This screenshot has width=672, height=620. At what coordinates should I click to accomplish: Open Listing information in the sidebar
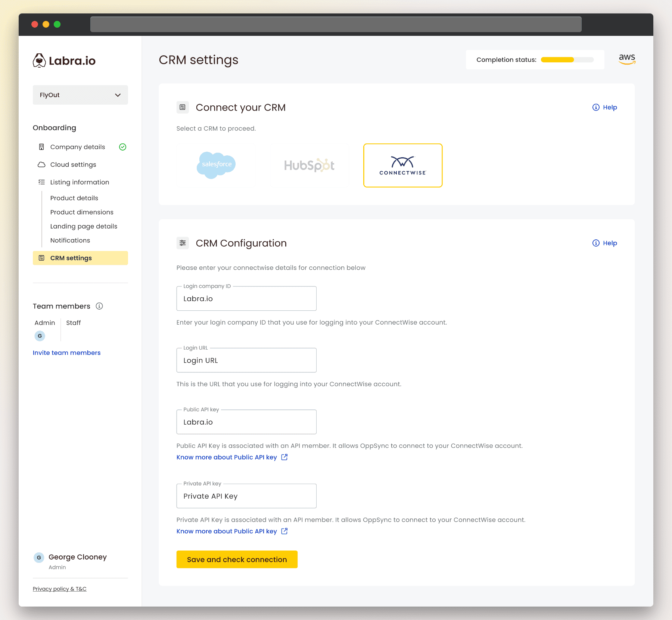pyautogui.click(x=80, y=182)
